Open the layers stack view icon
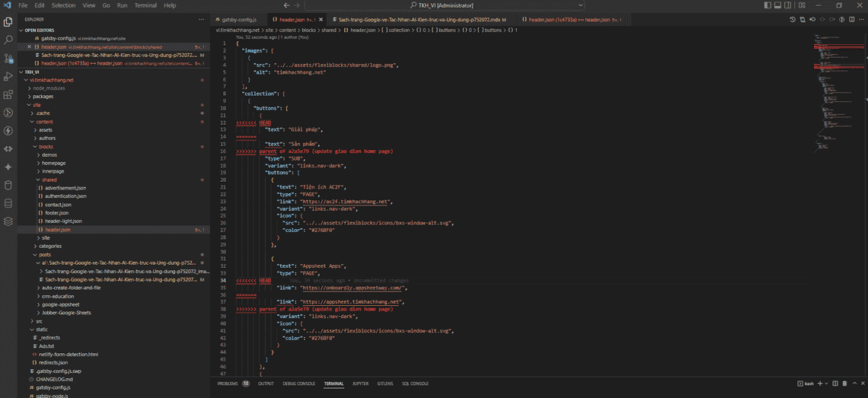This screenshot has width=868, height=398. (x=8, y=221)
